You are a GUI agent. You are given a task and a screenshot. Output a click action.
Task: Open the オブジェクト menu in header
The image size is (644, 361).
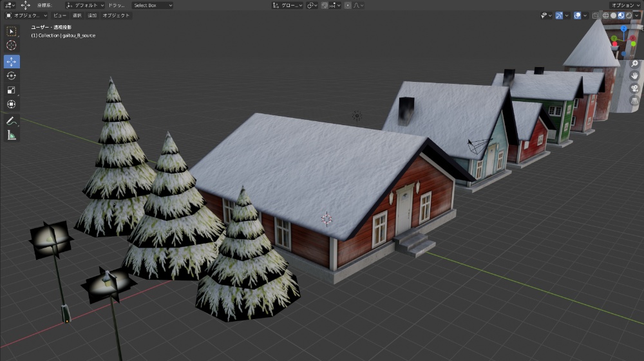(116, 15)
